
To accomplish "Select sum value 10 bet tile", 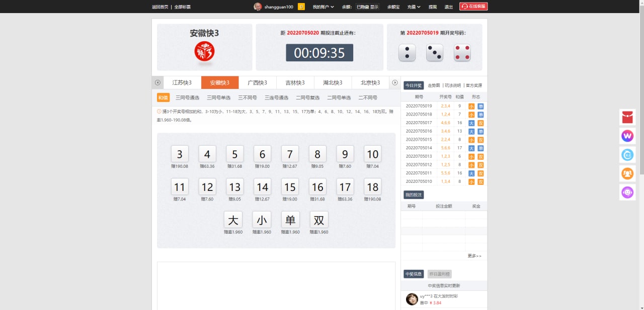I will 372,154.
